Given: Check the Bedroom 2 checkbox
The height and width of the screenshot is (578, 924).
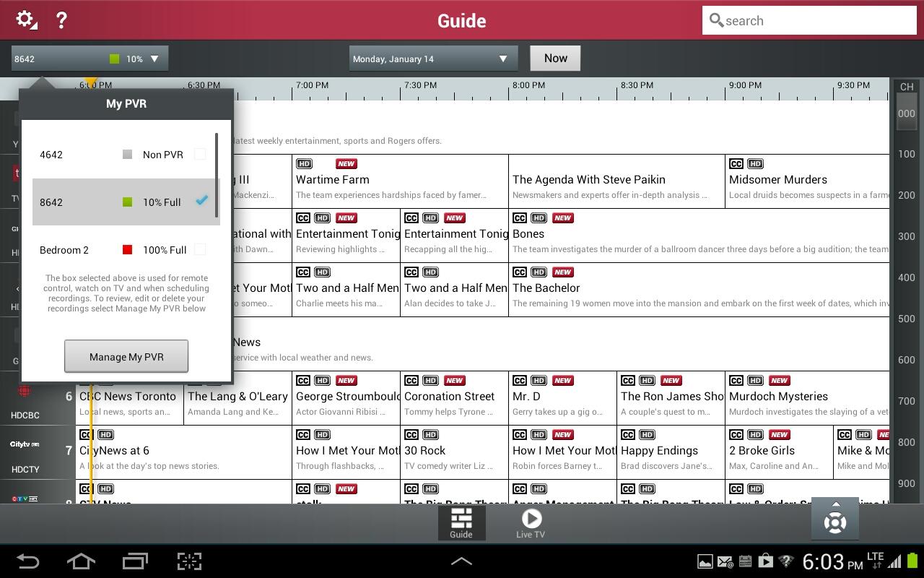Looking at the screenshot, I should pos(200,249).
